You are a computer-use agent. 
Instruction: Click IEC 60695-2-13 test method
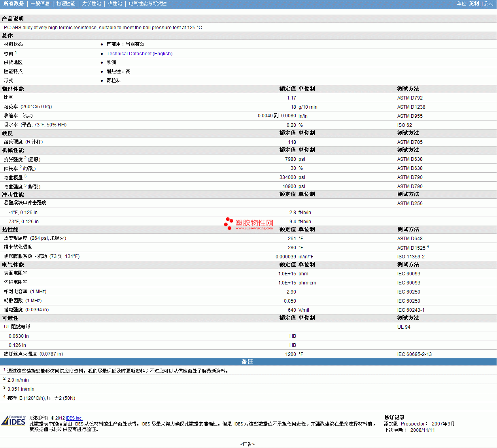[x=415, y=354]
